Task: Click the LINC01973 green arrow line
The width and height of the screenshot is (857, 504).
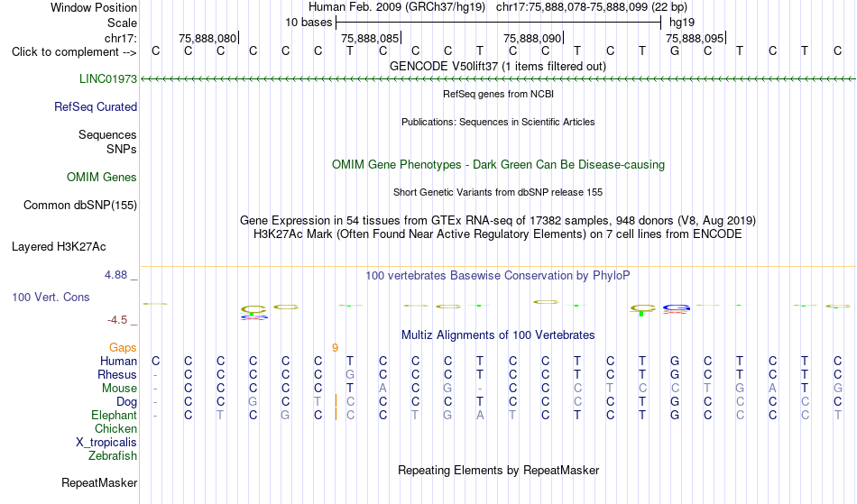Action: click(x=498, y=79)
